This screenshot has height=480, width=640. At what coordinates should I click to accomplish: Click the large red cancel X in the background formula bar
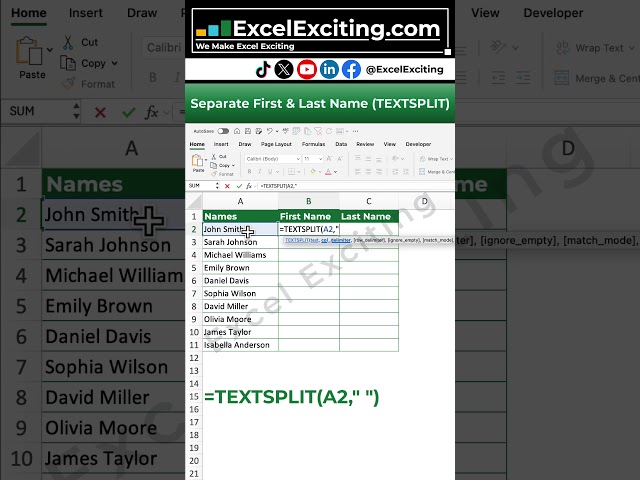tap(100, 112)
